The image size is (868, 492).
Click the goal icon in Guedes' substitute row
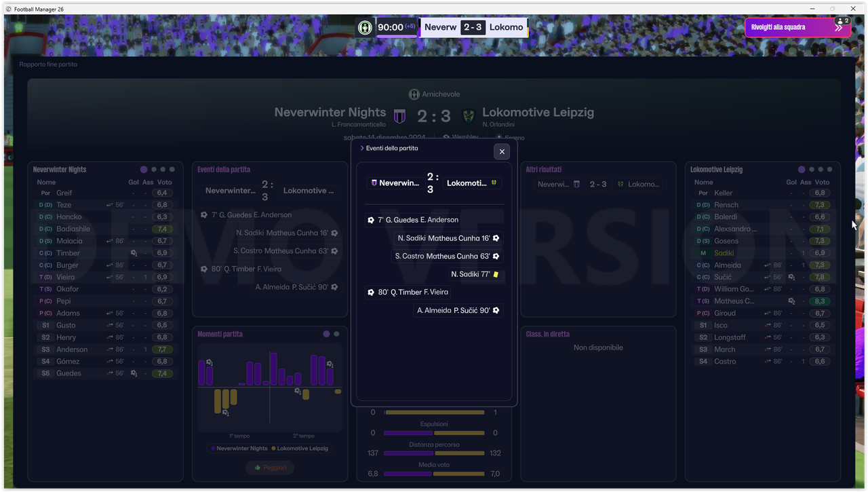[134, 373]
